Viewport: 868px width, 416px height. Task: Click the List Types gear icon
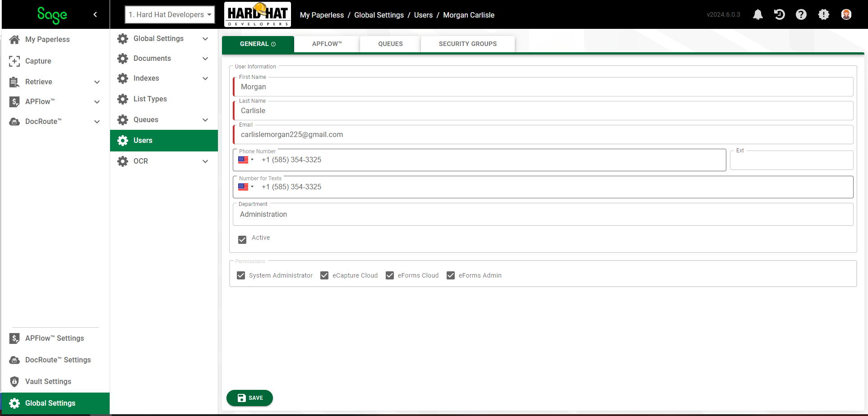(123, 99)
